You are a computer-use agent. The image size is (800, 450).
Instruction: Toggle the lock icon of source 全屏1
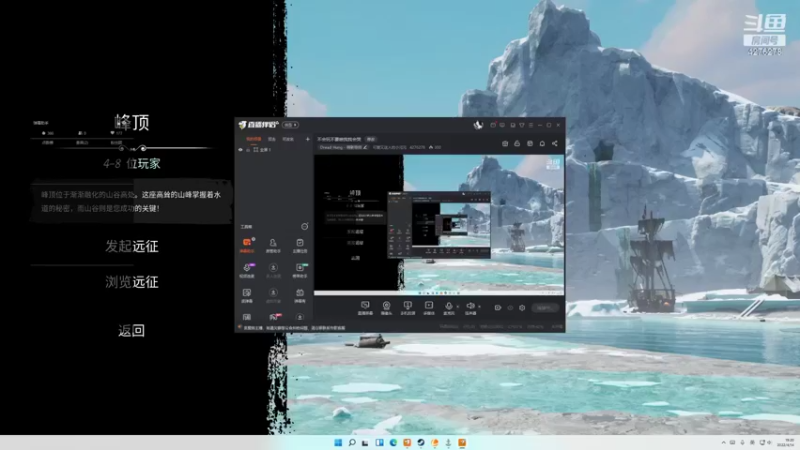click(x=248, y=150)
